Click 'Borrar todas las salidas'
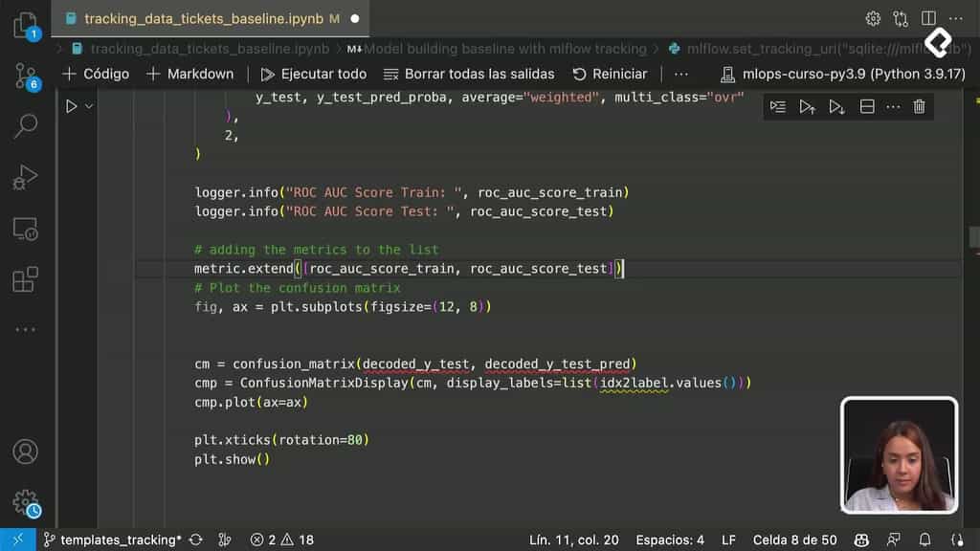The height and width of the screenshot is (551, 980). (467, 74)
